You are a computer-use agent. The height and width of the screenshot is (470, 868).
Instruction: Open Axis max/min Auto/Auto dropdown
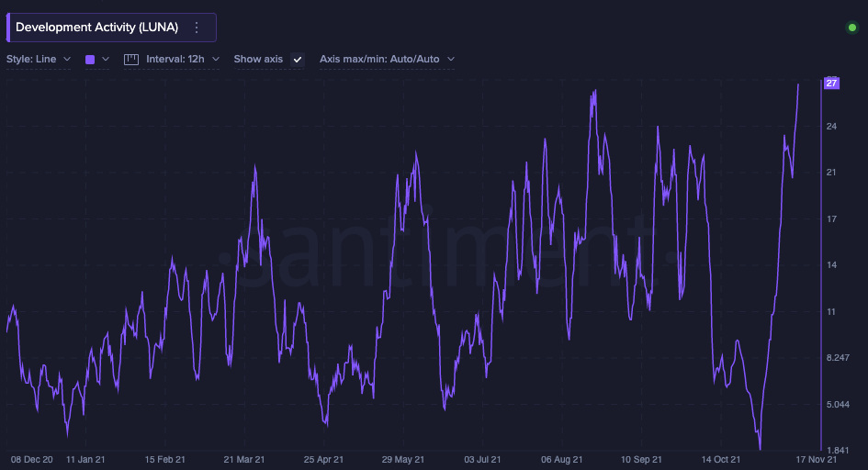coord(386,59)
